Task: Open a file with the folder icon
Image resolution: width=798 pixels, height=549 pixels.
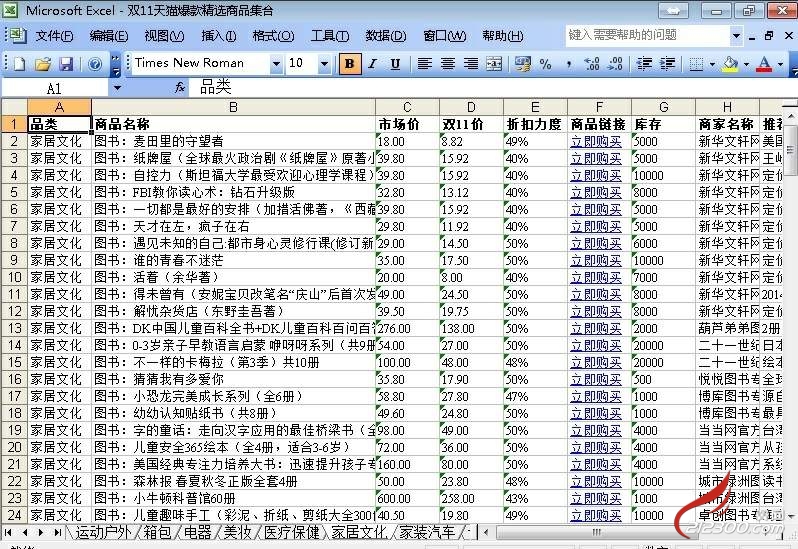Action: [x=43, y=64]
